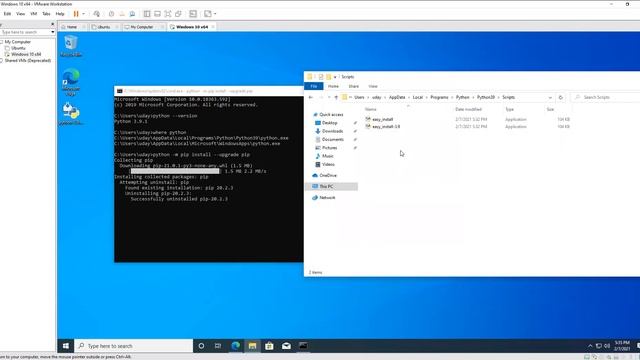Switch VMware to full screen mode icon
This screenshot has height=360, width=640.
[x=168, y=14]
